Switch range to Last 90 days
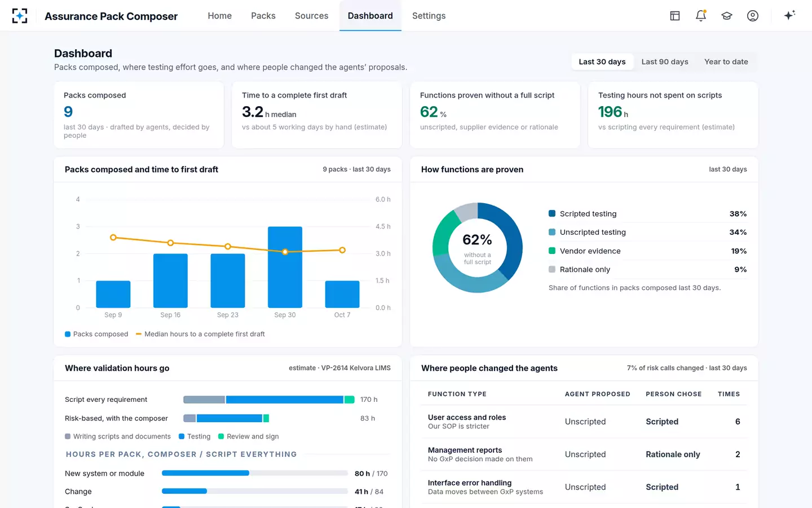 click(x=665, y=62)
